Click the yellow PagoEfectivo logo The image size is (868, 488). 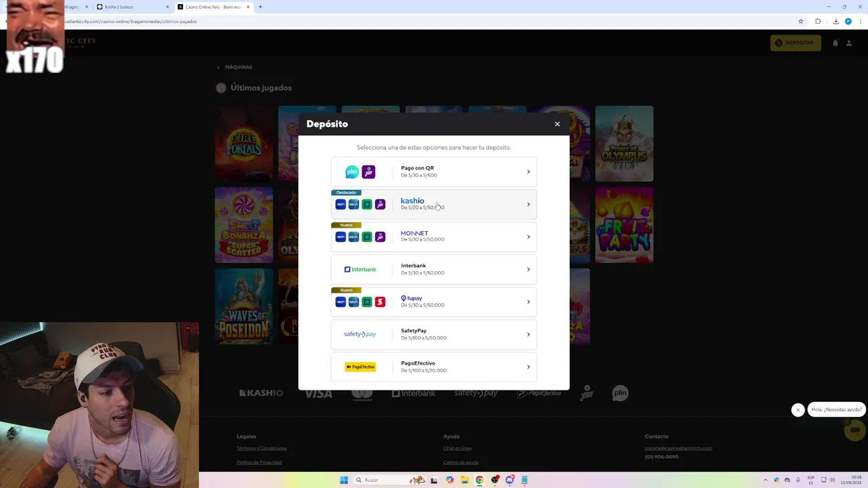click(x=360, y=367)
